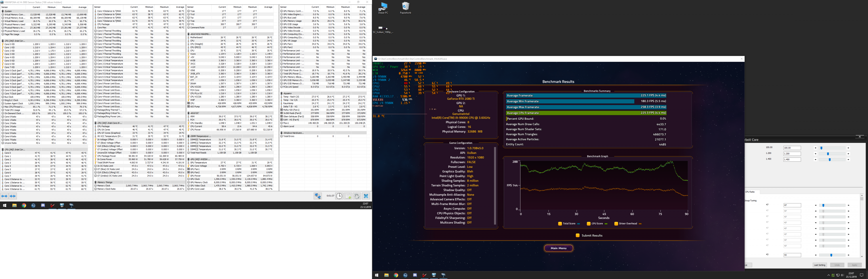Open Start menu on taskbar below benchmark
868x279 pixels.
pos(377,275)
